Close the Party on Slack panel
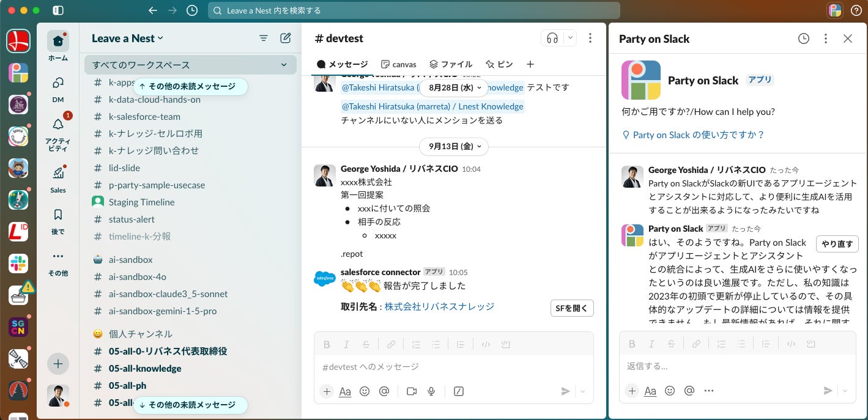 [x=848, y=39]
